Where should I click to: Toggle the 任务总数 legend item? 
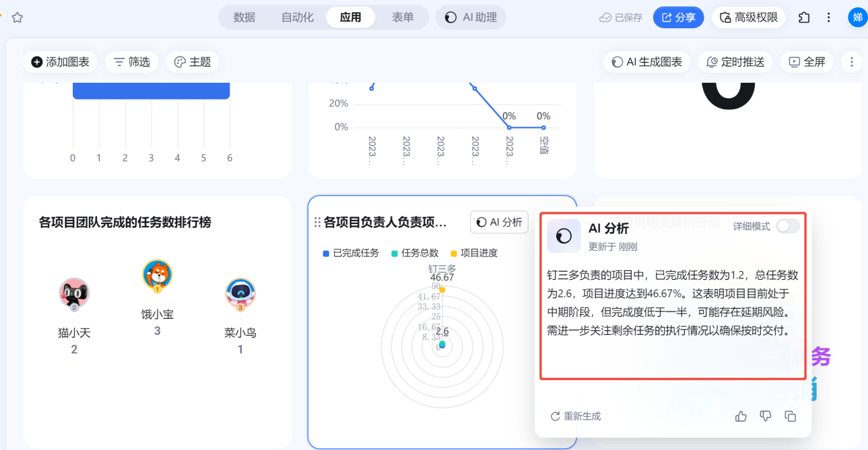(x=415, y=253)
